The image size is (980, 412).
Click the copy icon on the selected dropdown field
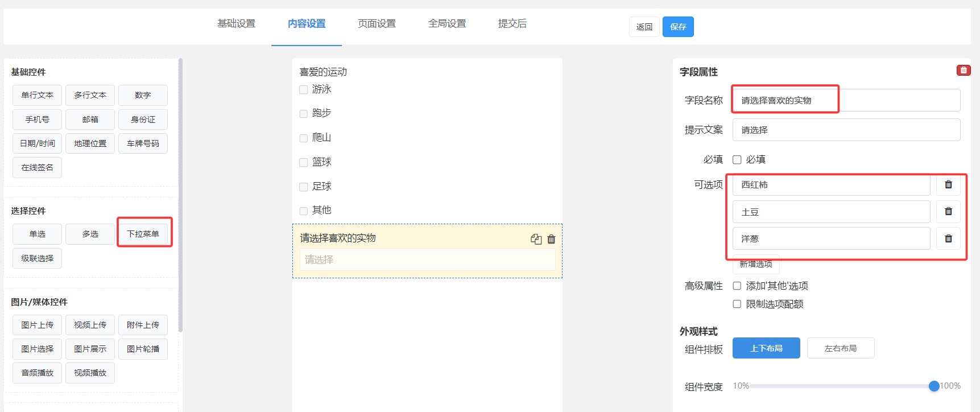[x=536, y=239]
